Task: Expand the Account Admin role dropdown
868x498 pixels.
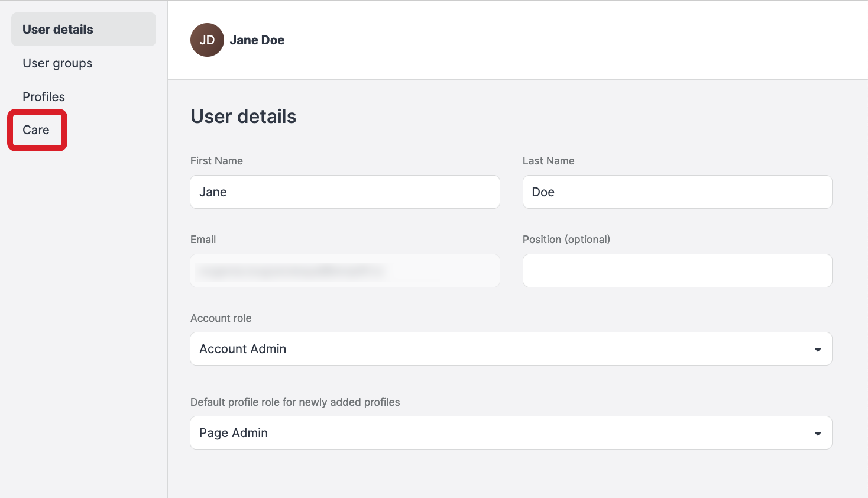Action: [510, 349]
